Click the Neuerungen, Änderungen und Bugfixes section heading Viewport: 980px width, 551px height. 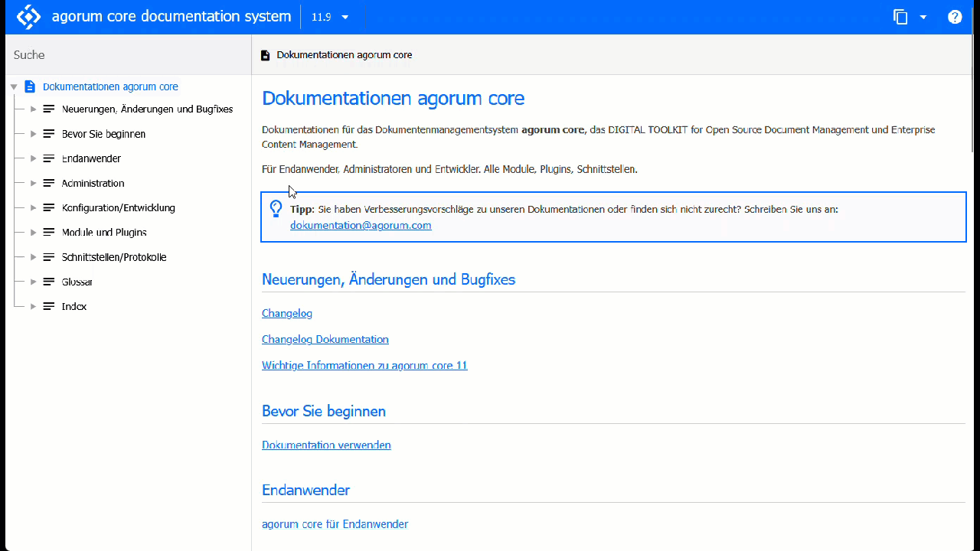[x=388, y=279]
